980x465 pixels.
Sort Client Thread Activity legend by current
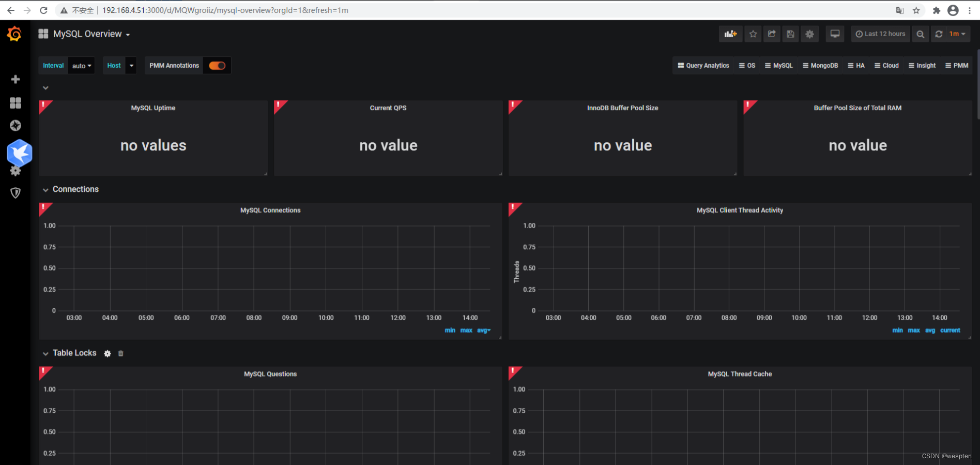(x=950, y=330)
